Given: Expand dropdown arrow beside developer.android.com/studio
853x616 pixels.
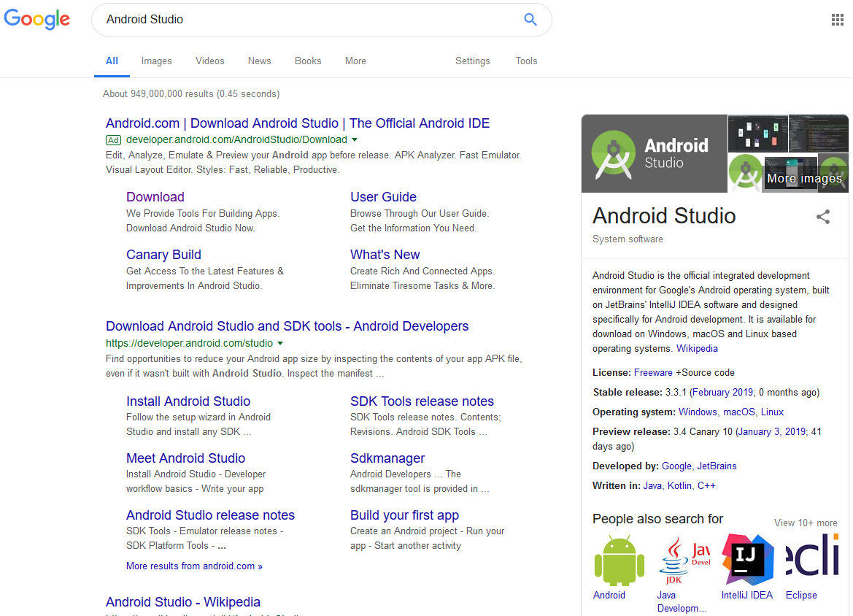Looking at the screenshot, I should (280, 343).
